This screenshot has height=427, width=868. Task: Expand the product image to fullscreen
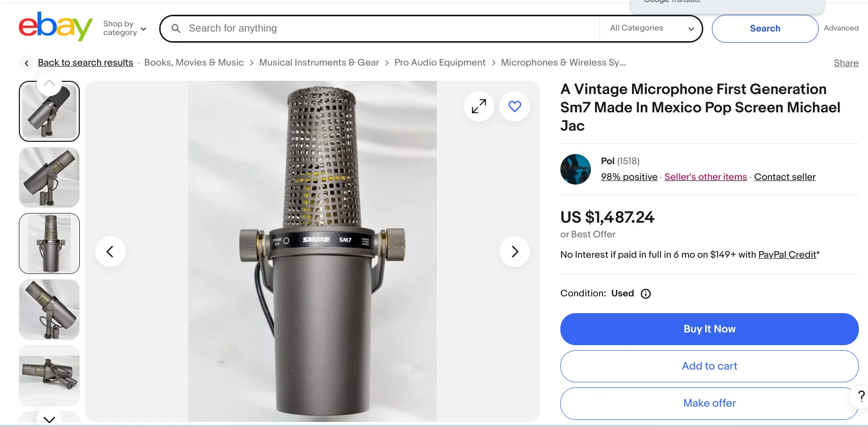[x=478, y=106]
